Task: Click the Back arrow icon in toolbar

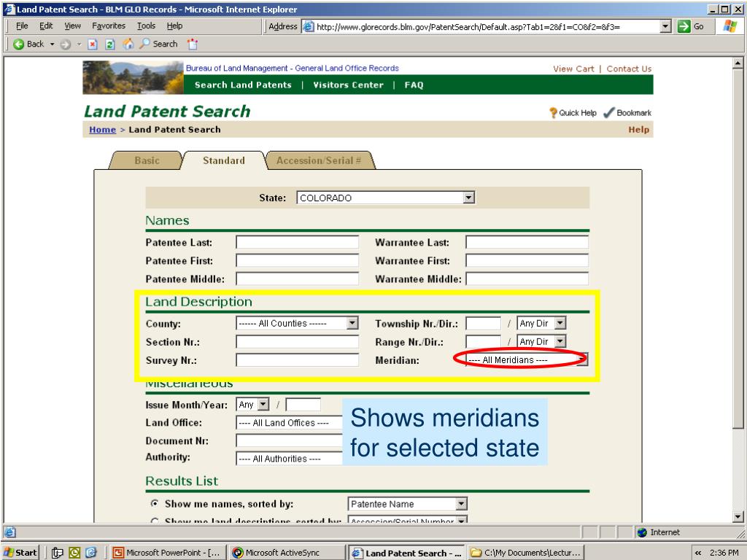Action: [18, 44]
